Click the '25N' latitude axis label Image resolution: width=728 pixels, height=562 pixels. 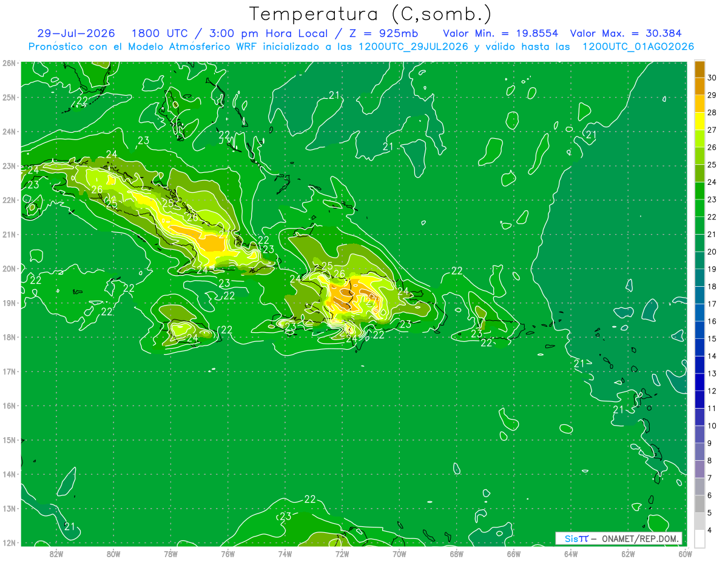9,98
